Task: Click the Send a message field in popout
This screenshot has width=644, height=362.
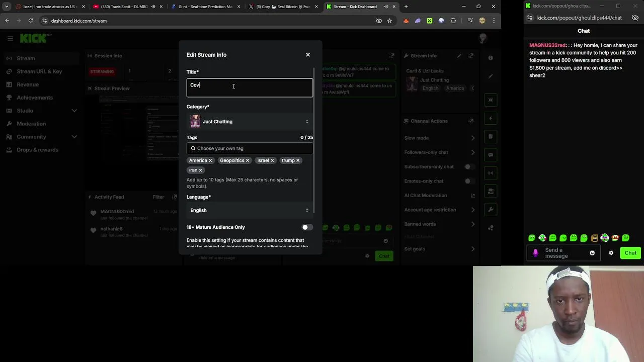Action: (x=563, y=253)
